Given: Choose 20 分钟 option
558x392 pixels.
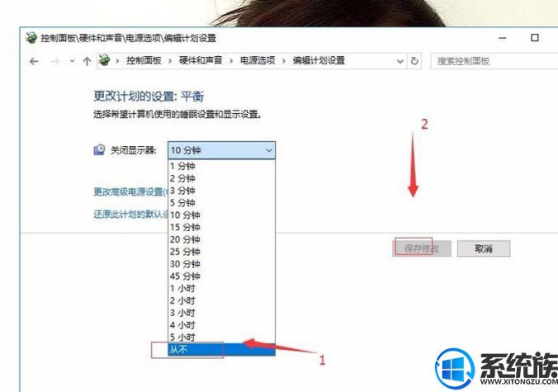Looking at the screenshot, I should [221, 239].
